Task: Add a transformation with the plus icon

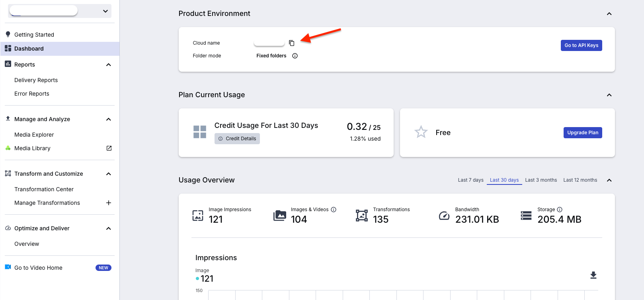Action: 109,203
